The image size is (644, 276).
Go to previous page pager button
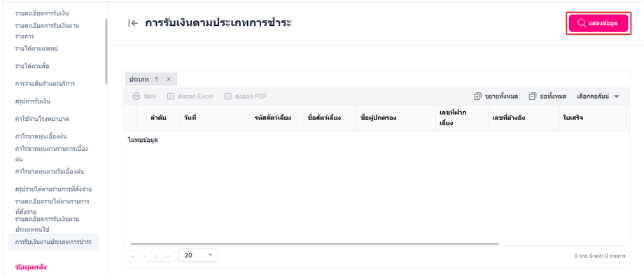tap(145, 256)
